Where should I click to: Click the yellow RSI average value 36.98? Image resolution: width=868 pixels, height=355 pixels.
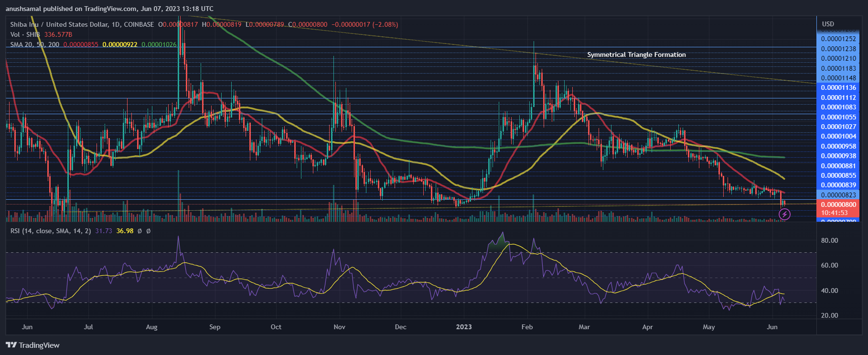125,231
